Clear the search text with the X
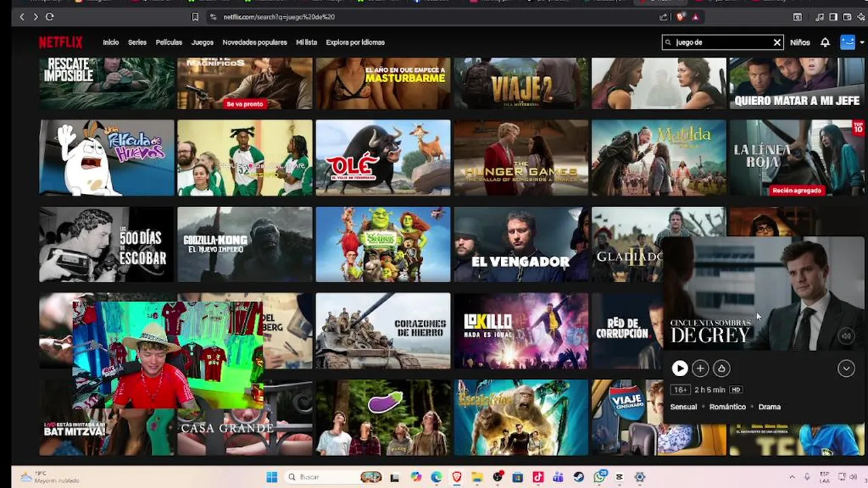 (x=777, y=43)
